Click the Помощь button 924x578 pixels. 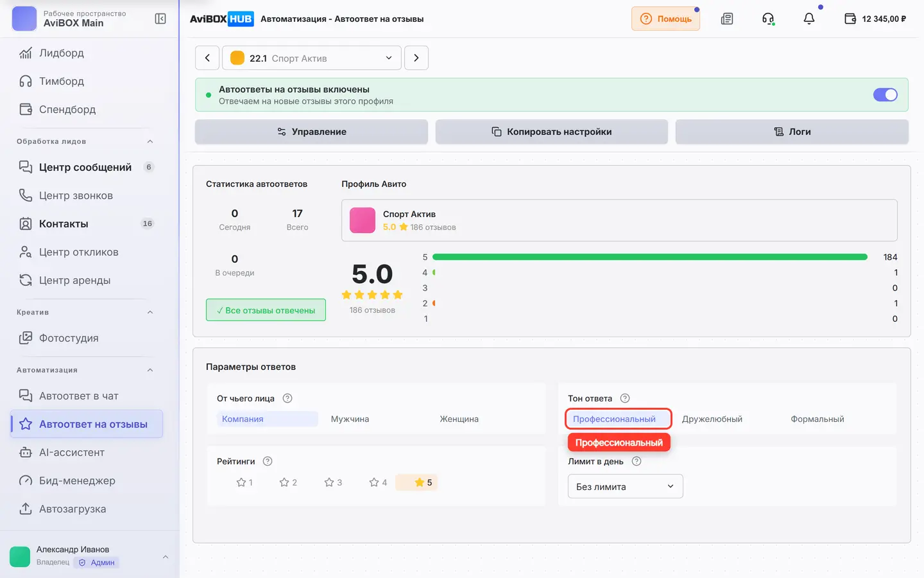click(665, 19)
